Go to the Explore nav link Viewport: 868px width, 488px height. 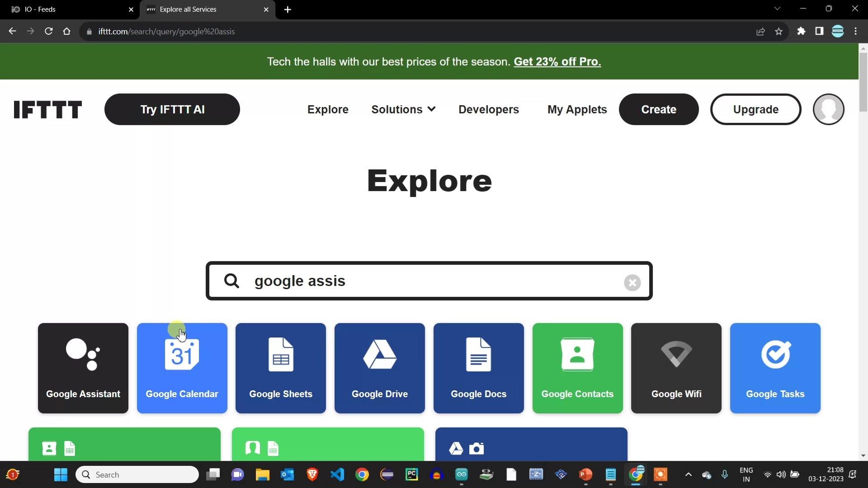pos(328,109)
